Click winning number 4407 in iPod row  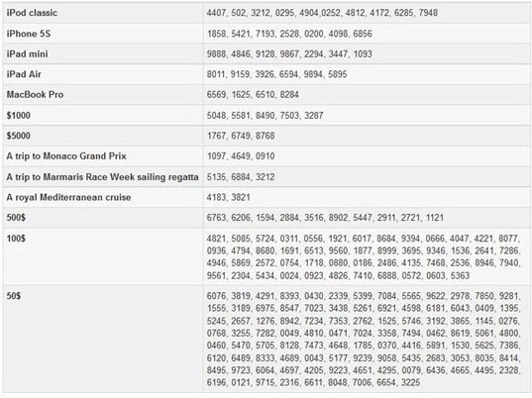tap(216, 13)
